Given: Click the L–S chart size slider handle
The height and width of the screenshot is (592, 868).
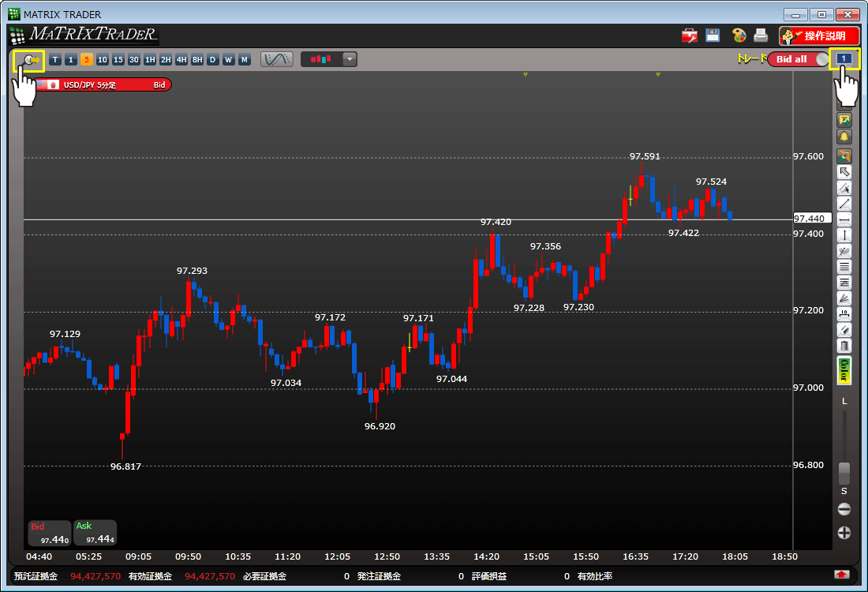Looking at the screenshot, I should (844, 474).
